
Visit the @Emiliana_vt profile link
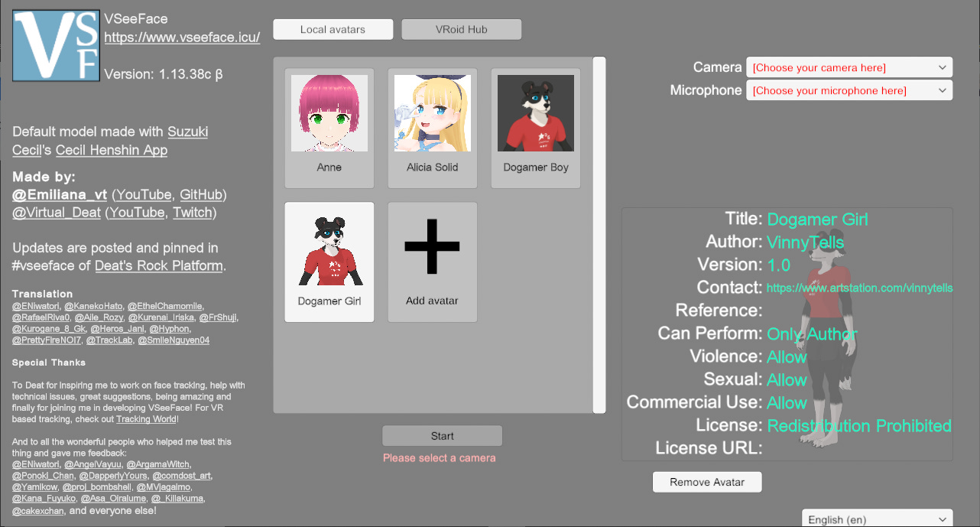(x=60, y=194)
